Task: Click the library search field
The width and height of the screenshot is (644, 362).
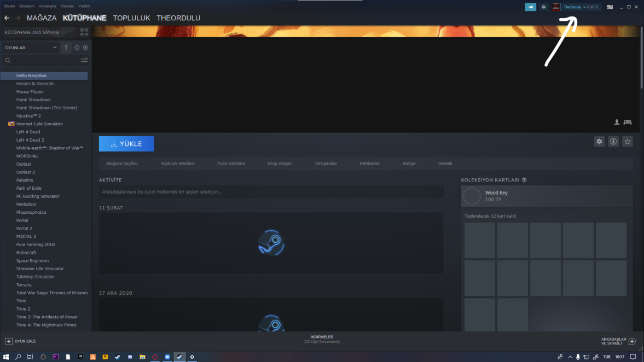Action: point(41,60)
